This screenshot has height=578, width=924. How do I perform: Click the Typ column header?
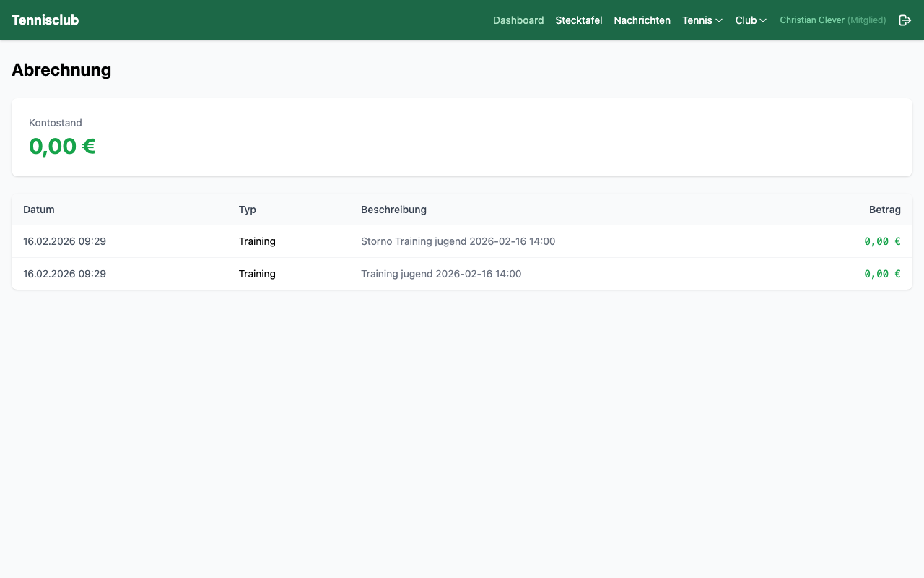(x=247, y=210)
